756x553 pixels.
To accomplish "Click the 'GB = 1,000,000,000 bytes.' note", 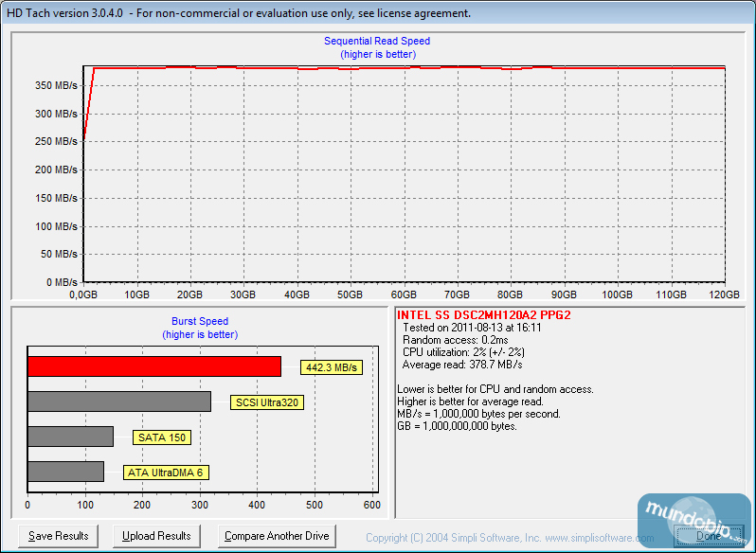I will 457,426.
